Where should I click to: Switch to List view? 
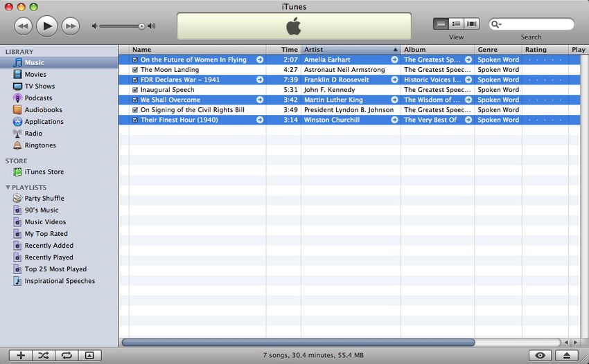pyautogui.click(x=441, y=24)
